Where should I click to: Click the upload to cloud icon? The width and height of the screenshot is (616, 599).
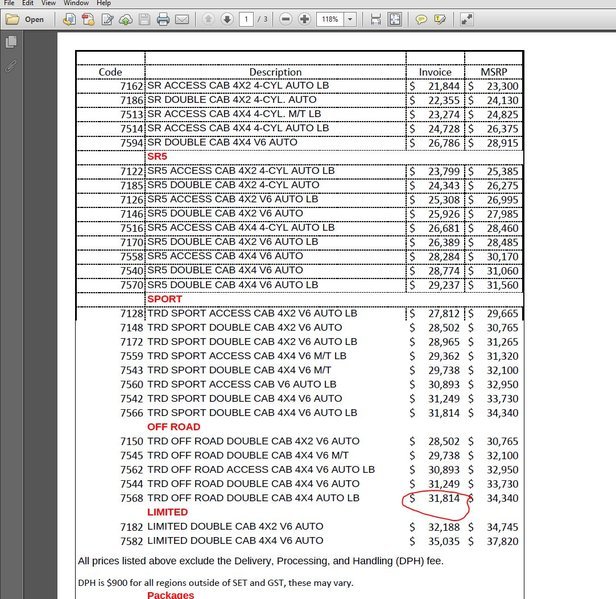[126, 19]
